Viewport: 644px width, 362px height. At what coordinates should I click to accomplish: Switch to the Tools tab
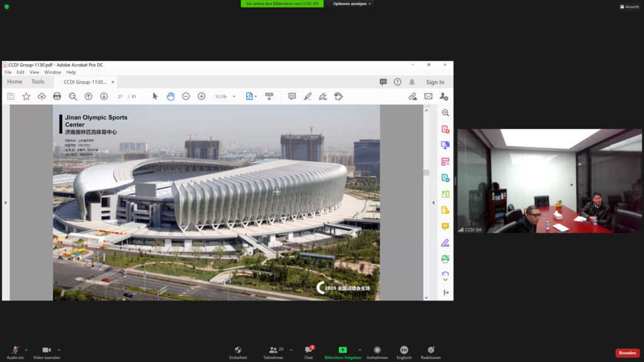38,82
